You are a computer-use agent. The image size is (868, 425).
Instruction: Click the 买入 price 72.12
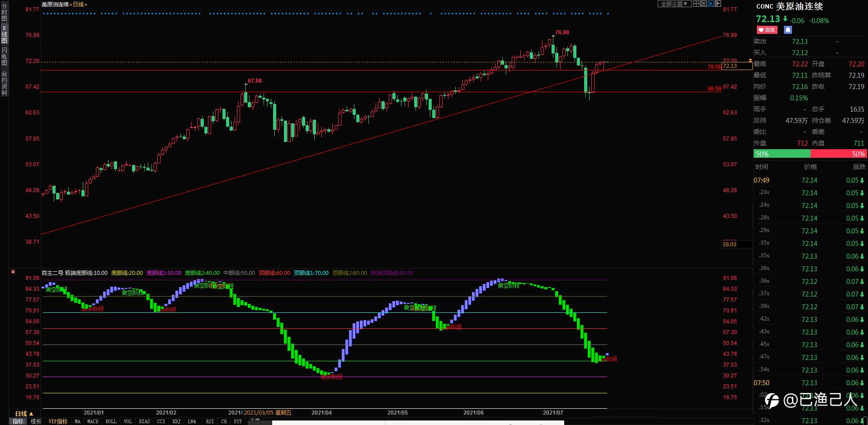pyautogui.click(x=800, y=53)
